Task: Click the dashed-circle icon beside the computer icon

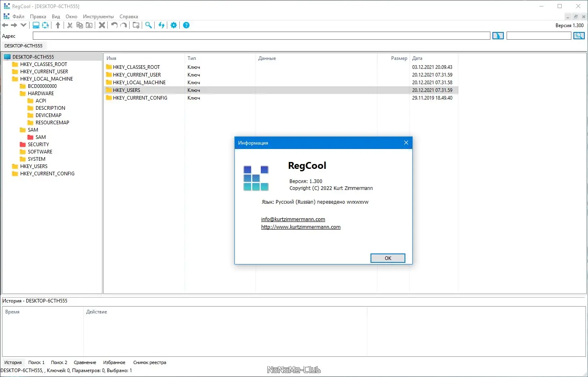Action: pyautogui.click(x=45, y=25)
